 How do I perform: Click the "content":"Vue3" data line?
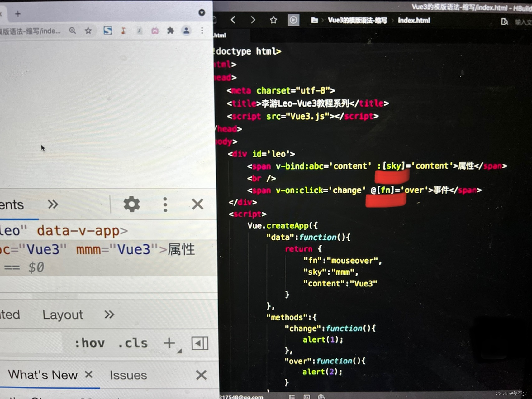340,283
